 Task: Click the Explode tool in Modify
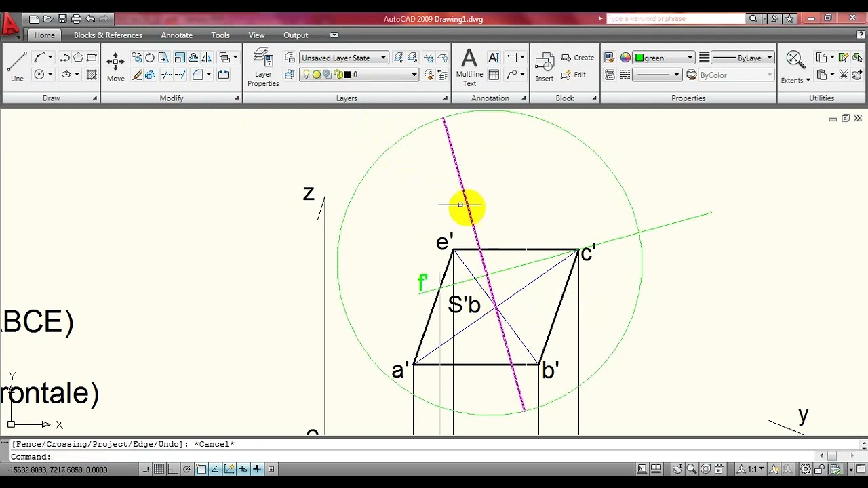point(150,75)
